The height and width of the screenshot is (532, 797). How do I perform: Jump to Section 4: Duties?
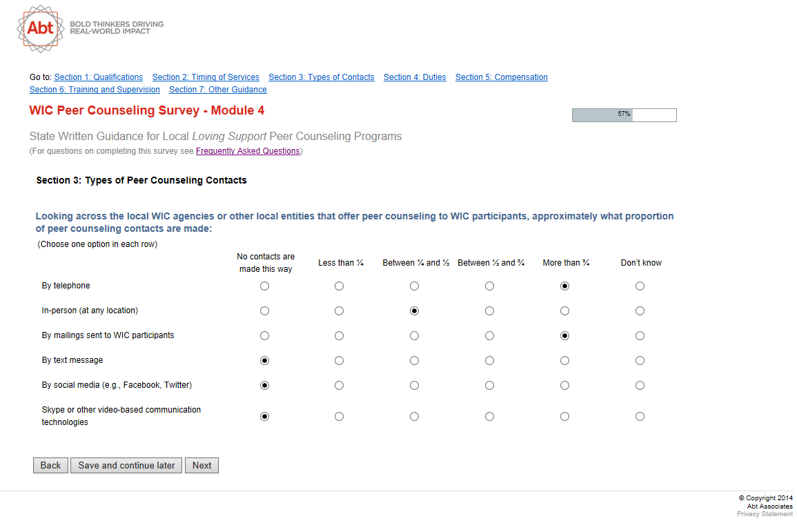coord(415,77)
